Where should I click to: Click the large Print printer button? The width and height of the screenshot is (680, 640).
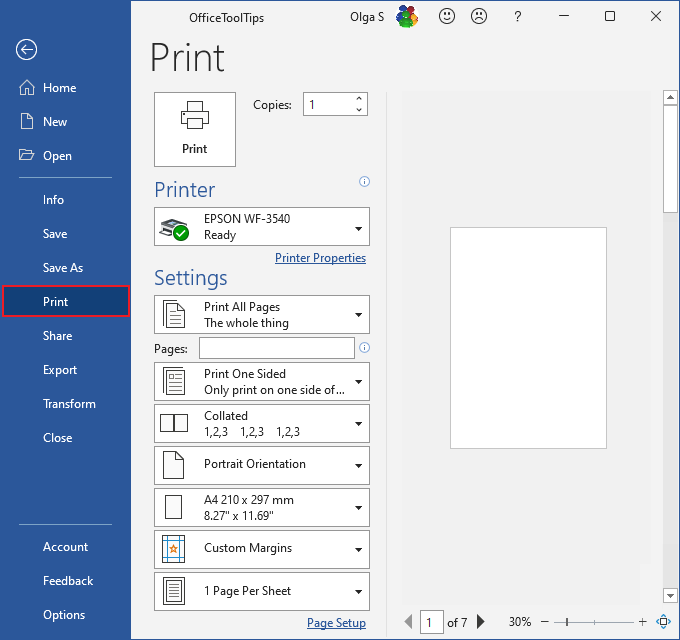tap(195, 129)
